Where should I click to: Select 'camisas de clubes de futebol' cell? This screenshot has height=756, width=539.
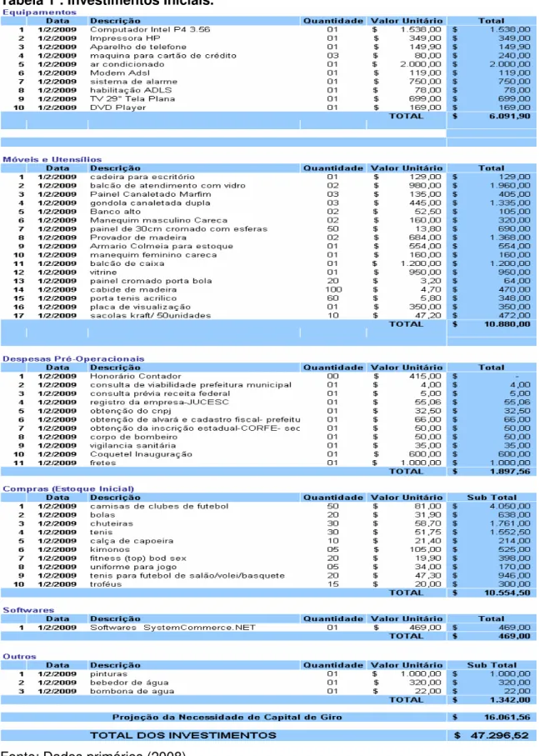[159, 506]
